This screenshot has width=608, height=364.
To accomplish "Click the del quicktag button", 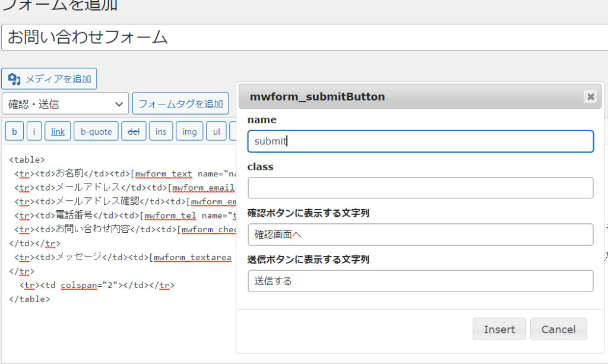I will tap(134, 131).
